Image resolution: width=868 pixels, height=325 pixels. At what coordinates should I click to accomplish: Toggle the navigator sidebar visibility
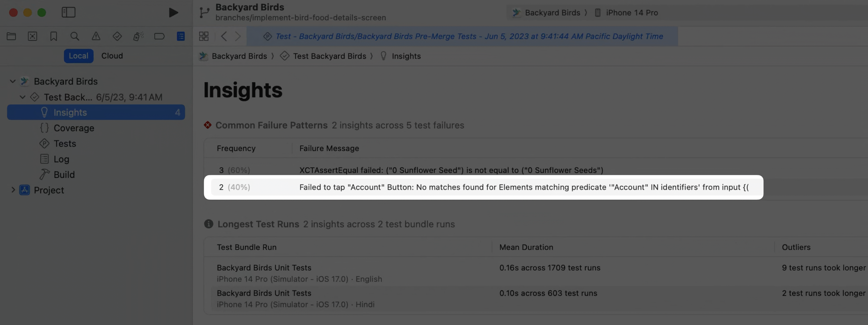point(68,12)
